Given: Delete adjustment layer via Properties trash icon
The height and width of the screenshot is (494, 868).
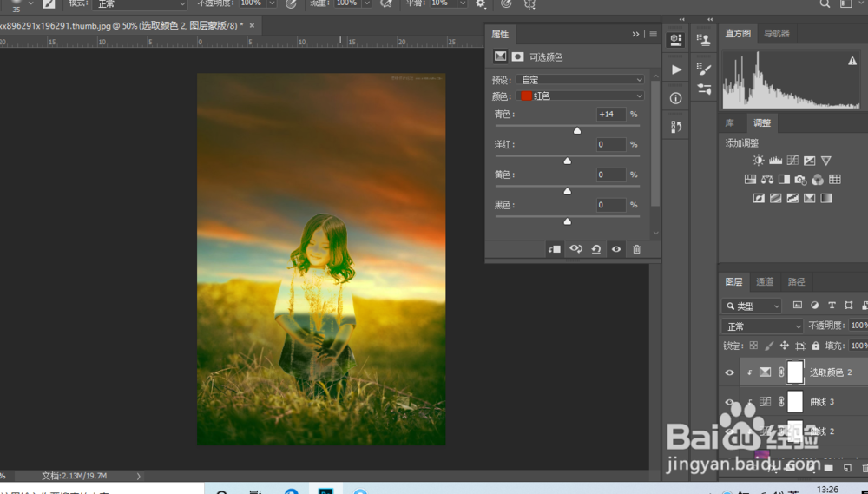Looking at the screenshot, I should coord(636,249).
